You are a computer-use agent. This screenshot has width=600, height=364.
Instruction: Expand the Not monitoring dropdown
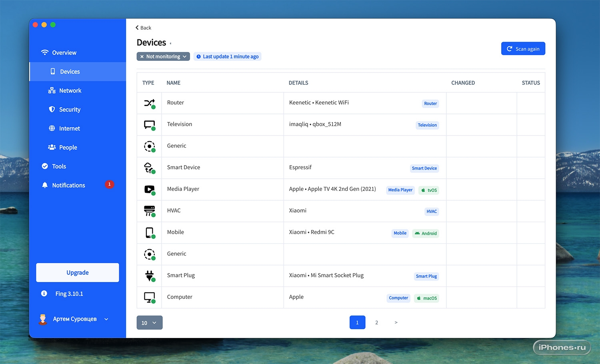click(163, 56)
